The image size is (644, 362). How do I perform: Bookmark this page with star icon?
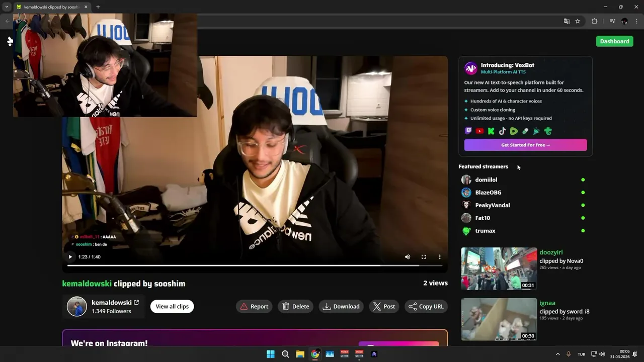point(578,21)
